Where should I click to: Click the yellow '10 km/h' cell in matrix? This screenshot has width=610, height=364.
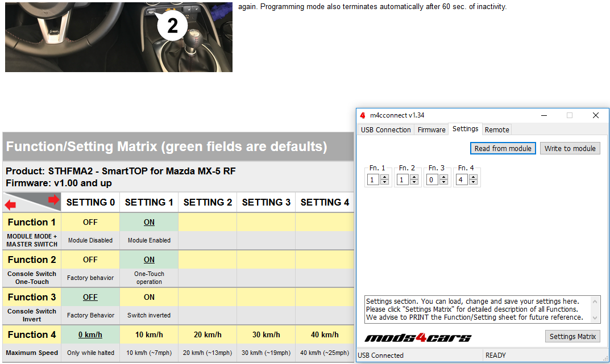pyautogui.click(x=149, y=334)
